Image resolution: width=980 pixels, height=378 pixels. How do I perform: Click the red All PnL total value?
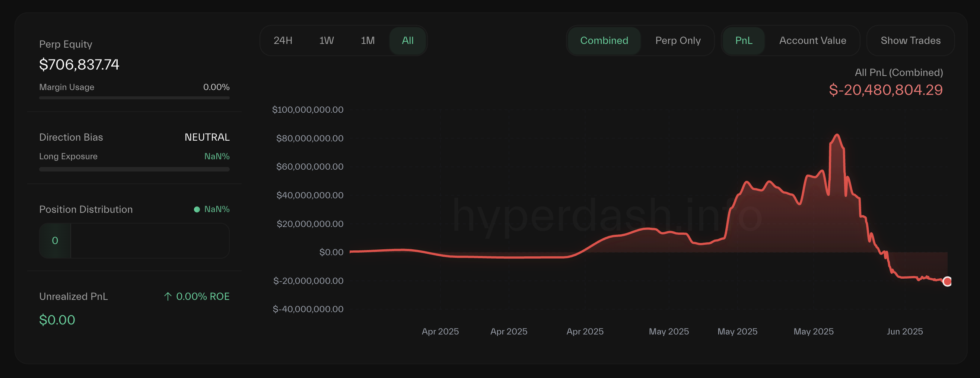[x=885, y=90]
